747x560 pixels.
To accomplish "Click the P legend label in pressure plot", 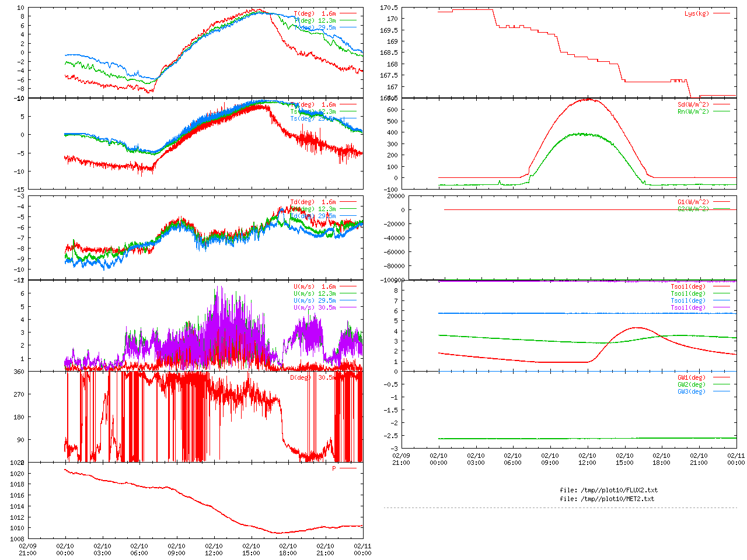I will (334, 468).
